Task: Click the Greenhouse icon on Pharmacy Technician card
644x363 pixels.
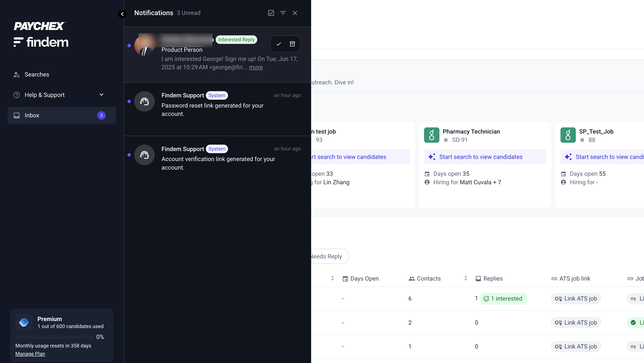Action: pyautogui.click(x=431, y=135)
